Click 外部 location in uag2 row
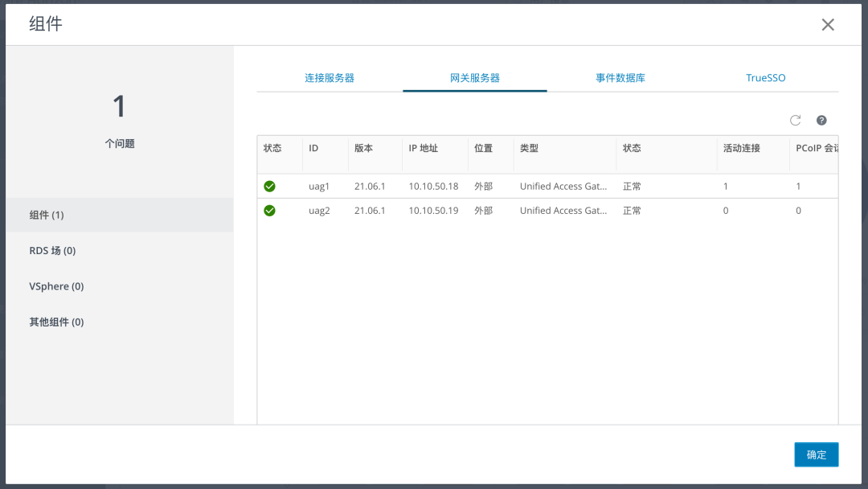 click(x=483, y=211)
